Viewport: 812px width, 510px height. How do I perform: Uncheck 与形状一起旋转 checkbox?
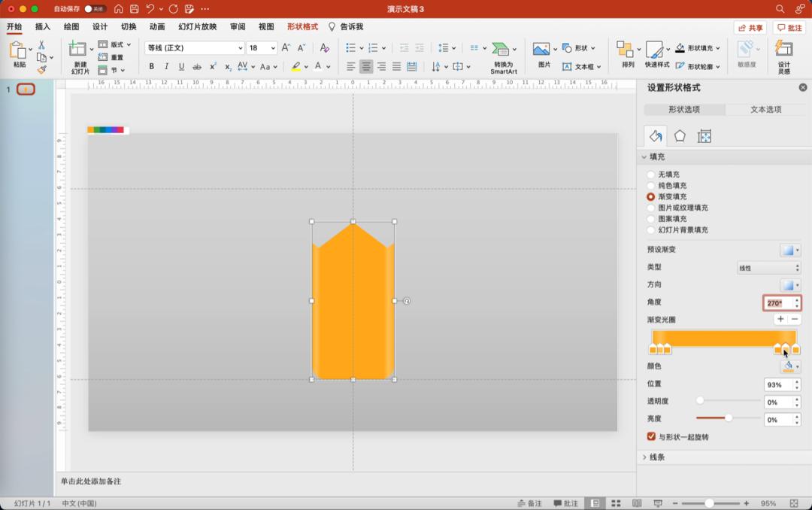(651, 437)
